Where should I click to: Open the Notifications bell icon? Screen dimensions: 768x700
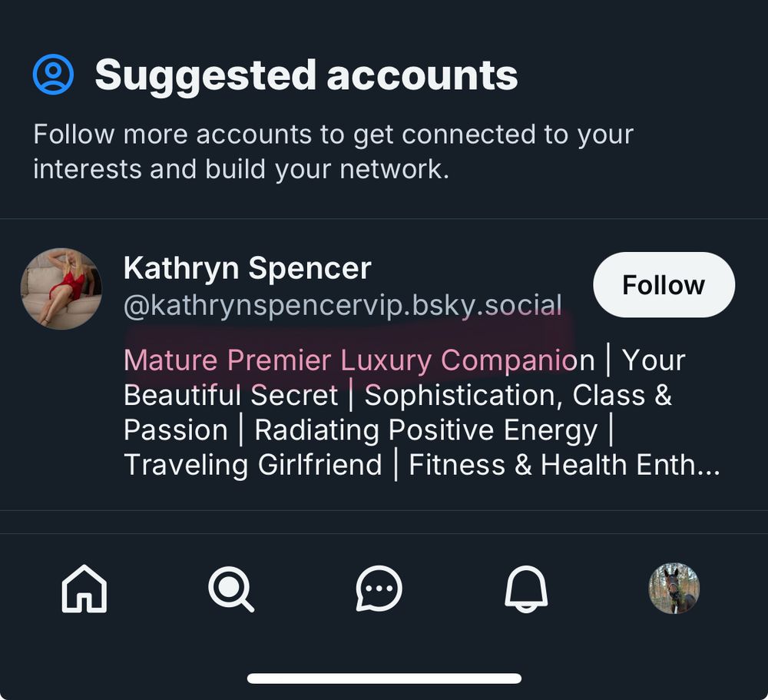526,589
